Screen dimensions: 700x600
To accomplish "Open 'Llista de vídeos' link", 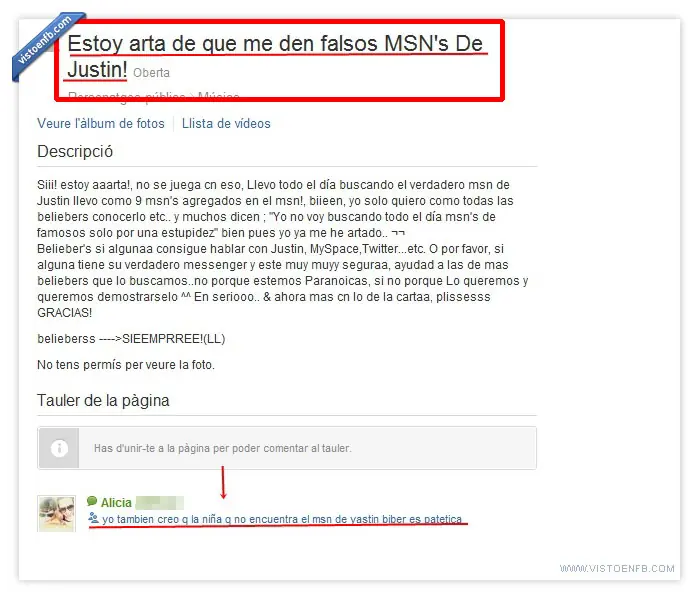I will point(226,124).
